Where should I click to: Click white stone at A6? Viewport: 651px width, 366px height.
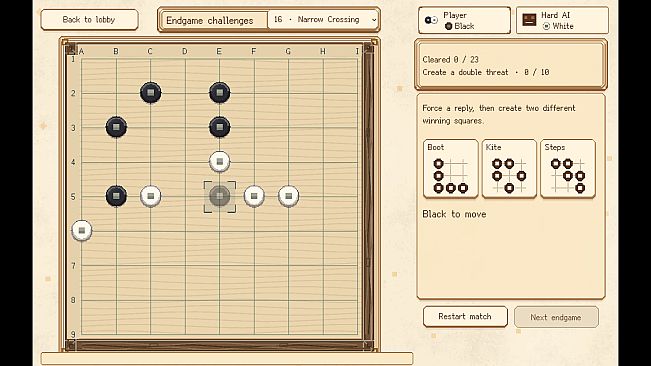coord(82,230)
